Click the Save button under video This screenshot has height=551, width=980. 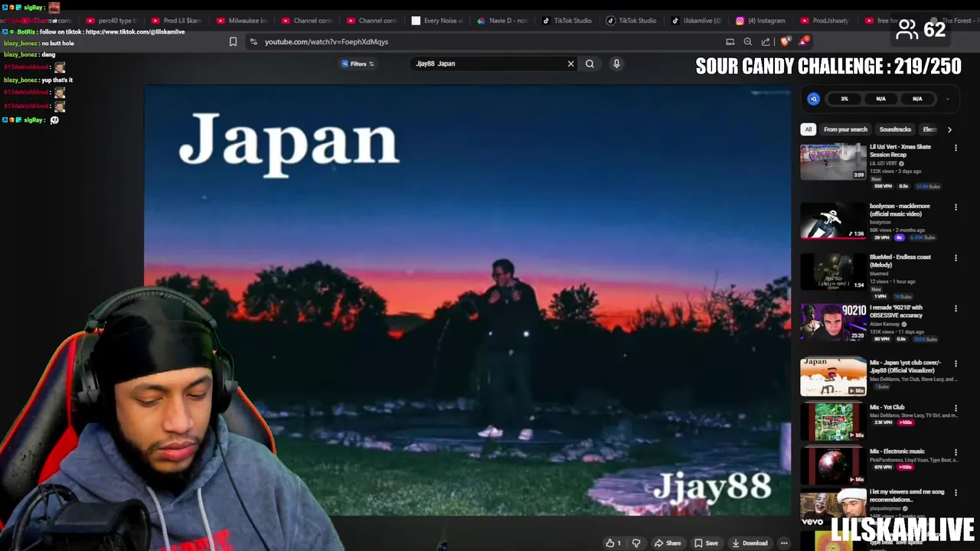tap(706, 543)
